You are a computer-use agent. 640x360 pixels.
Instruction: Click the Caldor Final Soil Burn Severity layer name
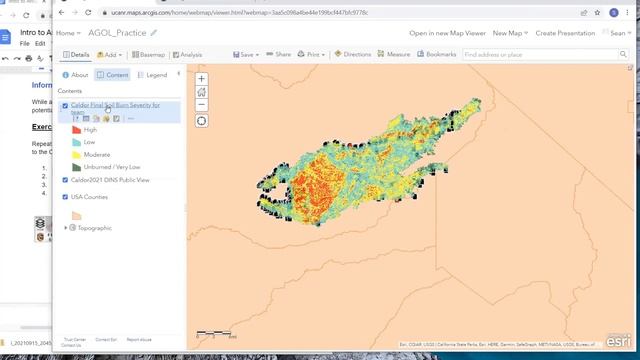tap(115, 108)
